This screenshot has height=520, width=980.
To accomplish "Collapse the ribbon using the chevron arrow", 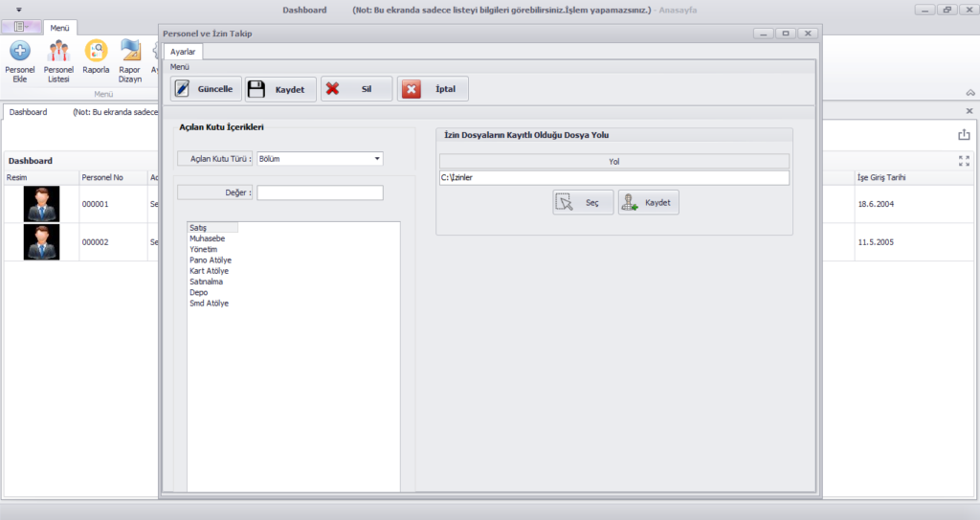I will coord(969,93).
